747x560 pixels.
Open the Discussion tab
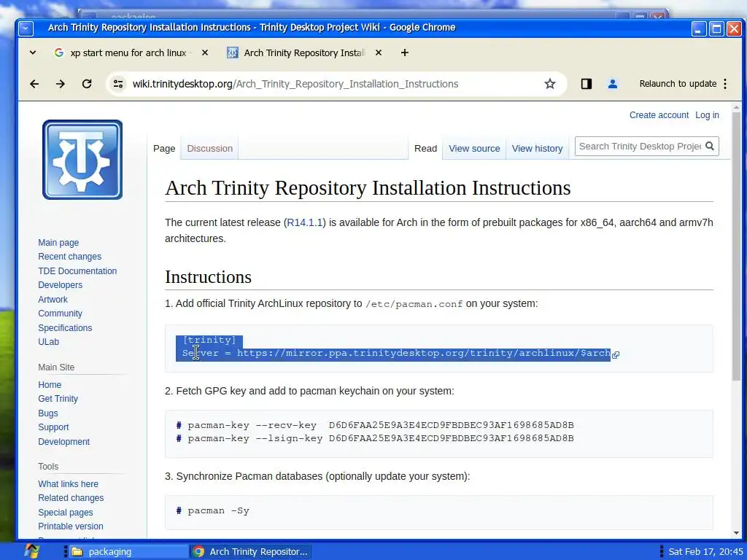209,149
